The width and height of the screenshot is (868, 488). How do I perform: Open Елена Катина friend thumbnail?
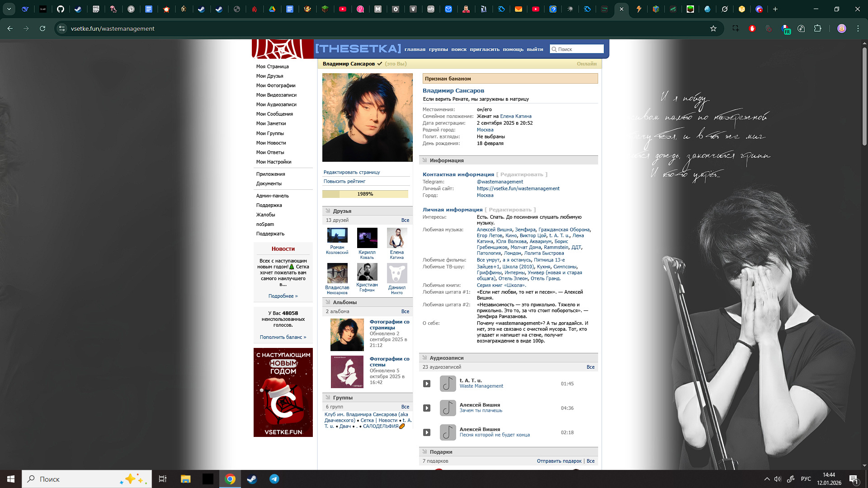tap(396, 238)
